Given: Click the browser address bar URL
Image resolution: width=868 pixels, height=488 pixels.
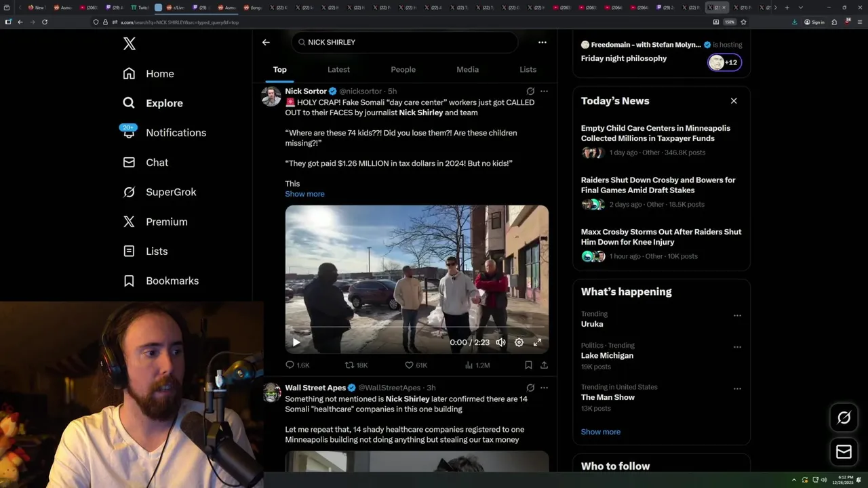Looking at the screenshot, I should coord(180,22).
